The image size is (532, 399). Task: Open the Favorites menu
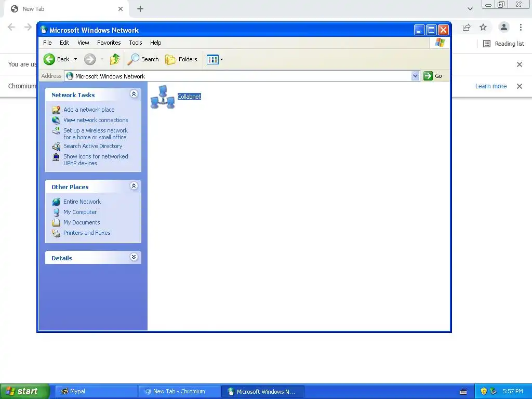tap(109, 43)
